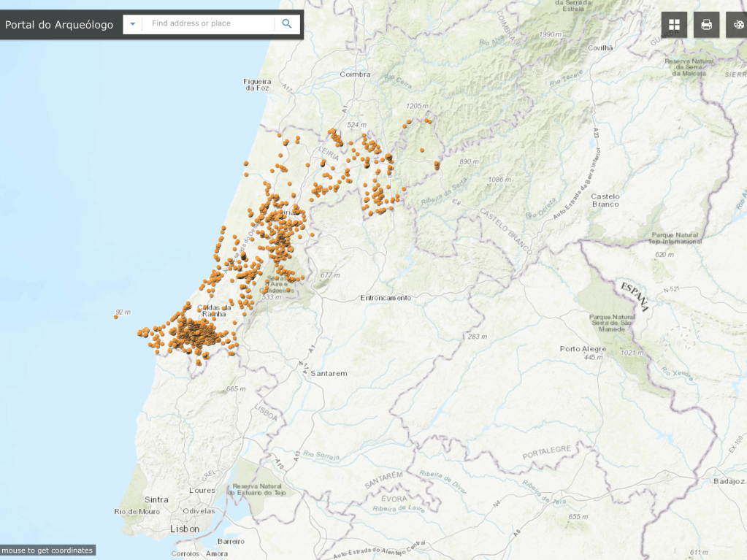Image resolution: width=747 pixels, height=560 pixels.
Task: Click the Portal do Arqueólogo title
Action: [59, 25]
